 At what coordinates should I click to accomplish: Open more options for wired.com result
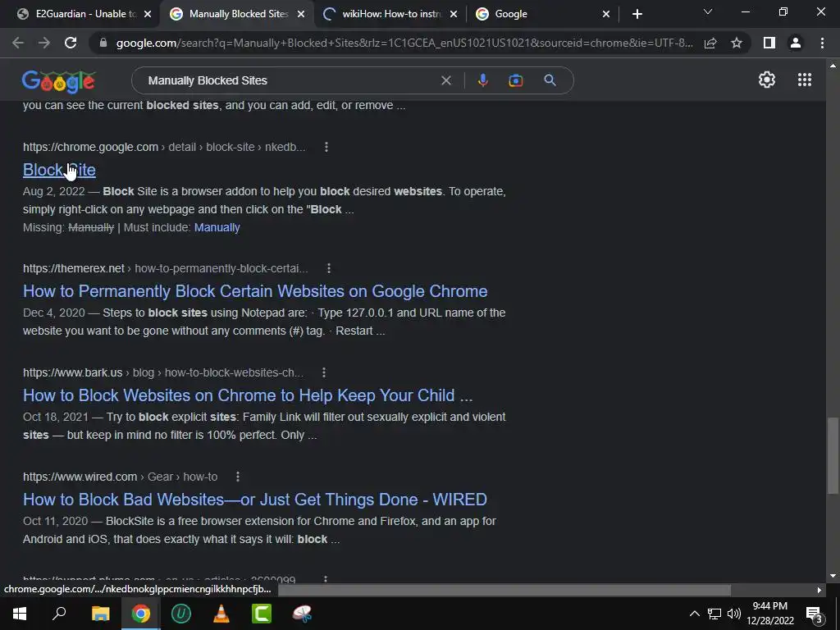point(238,477)
